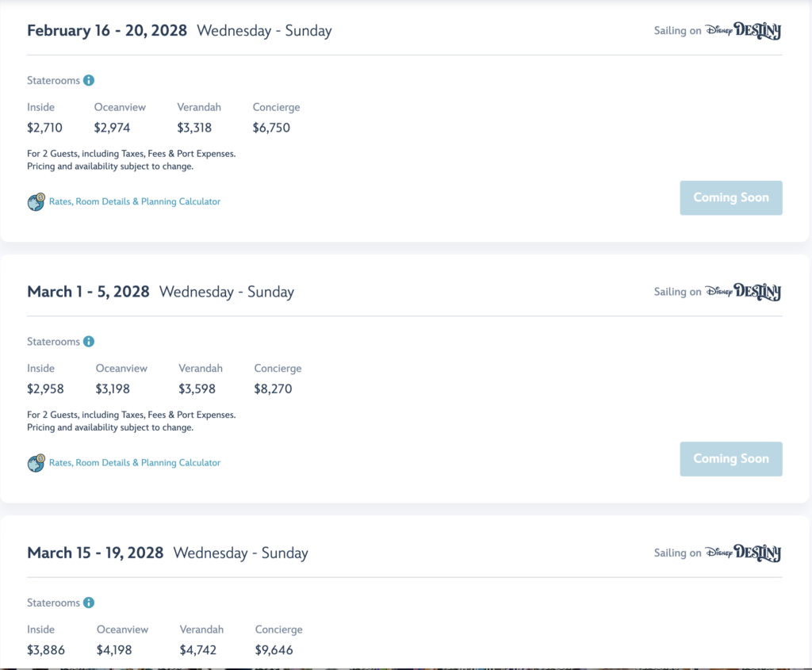Click Coming Soon button for February 16 sailing
812x670 pixels.
click(730, 197)
